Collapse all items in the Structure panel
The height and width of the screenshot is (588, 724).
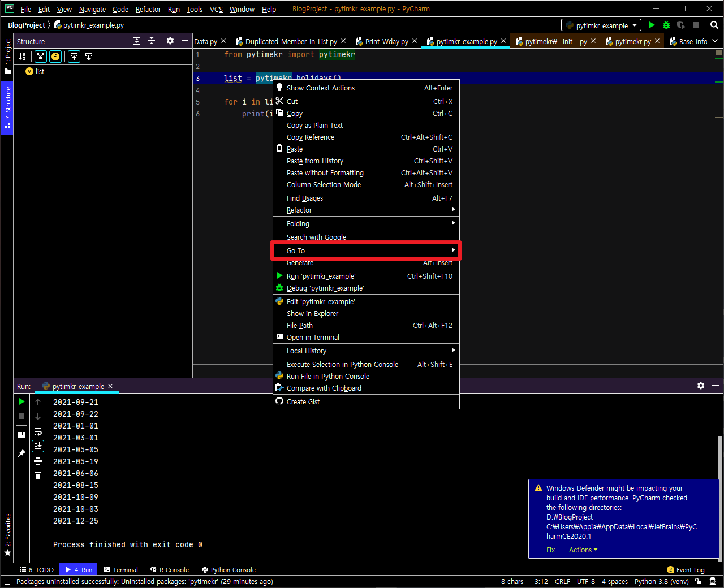click(x=152, y=41)
